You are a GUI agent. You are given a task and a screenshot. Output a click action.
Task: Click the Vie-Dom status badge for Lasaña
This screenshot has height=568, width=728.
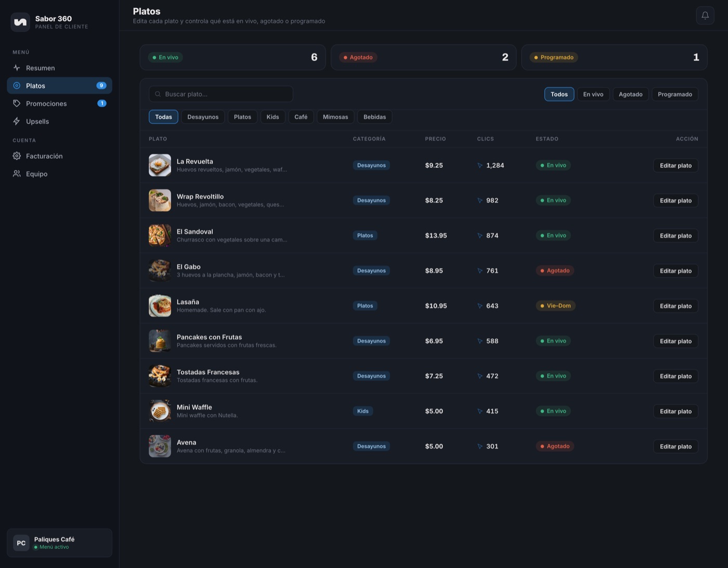click(555, 306)
